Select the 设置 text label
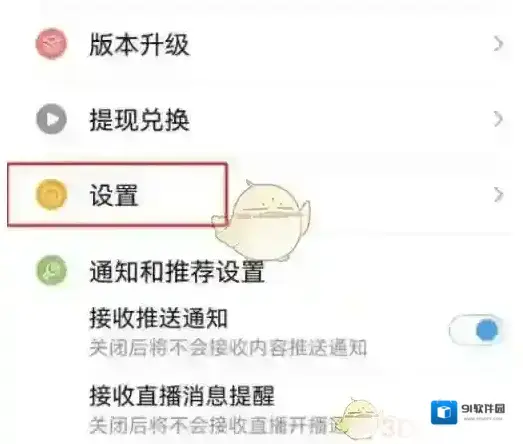The image size is (523, 444). (x=114, y=195)
